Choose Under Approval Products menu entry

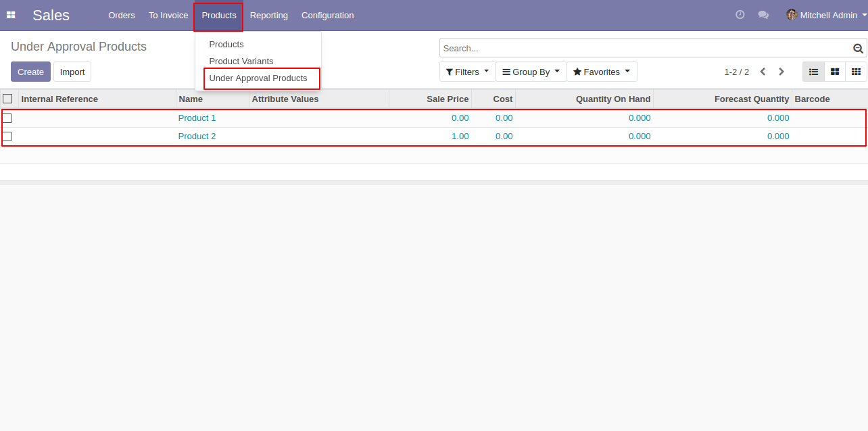[258, 78]
